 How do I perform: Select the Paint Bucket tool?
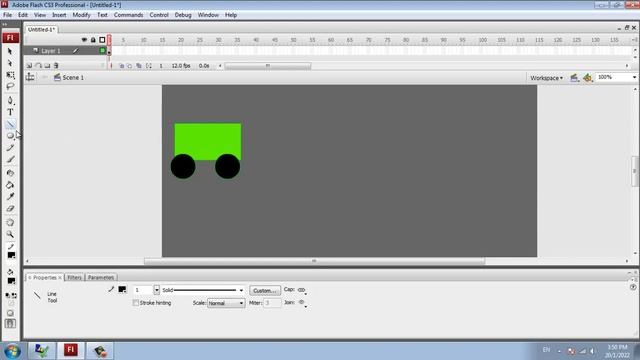click(x=10, y=185)
